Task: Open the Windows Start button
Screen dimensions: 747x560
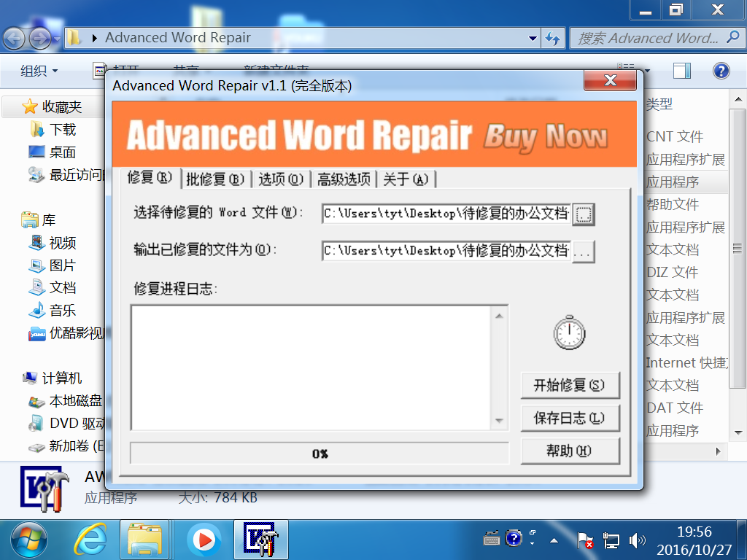Action: point(29,540)
